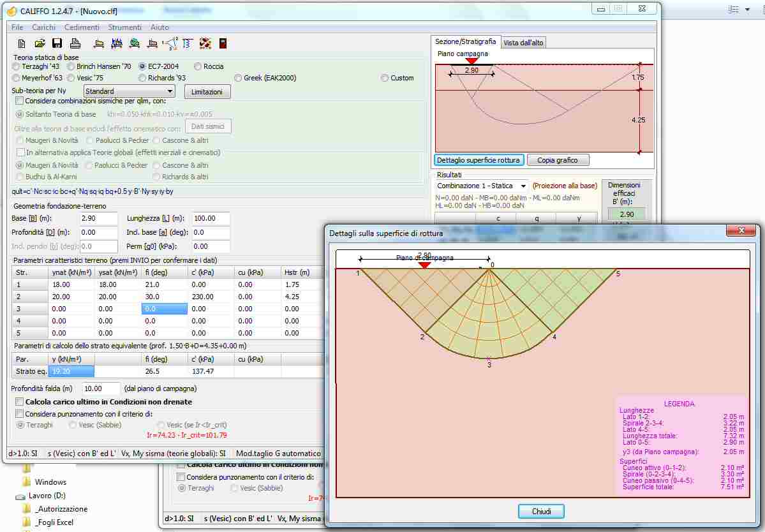Click the Base [B] input field
Screen dimensions: 765x532
pos(98,218)
